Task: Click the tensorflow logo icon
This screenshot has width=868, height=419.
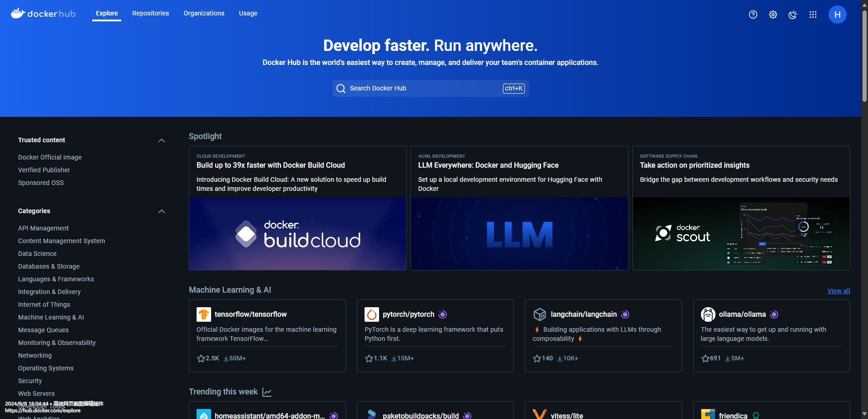Action: coord(204,314)
